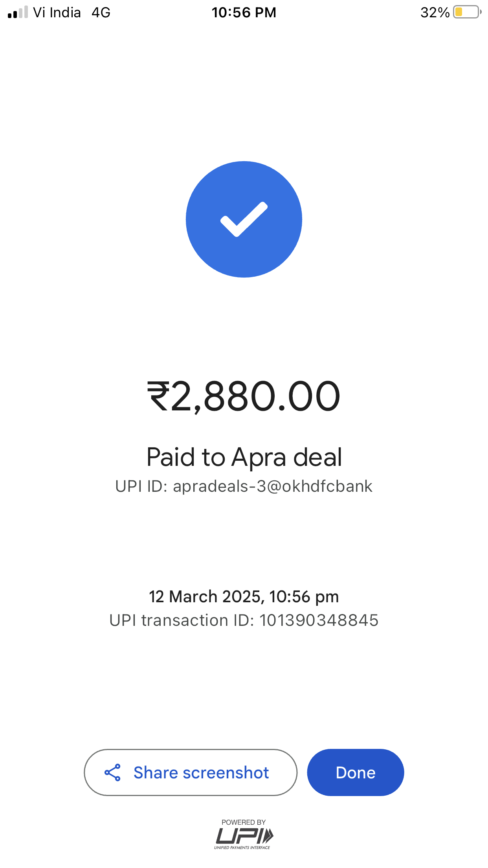Click the Share screenshot button
The width and height of the screenshot is (488, 868).
[191, 772]
